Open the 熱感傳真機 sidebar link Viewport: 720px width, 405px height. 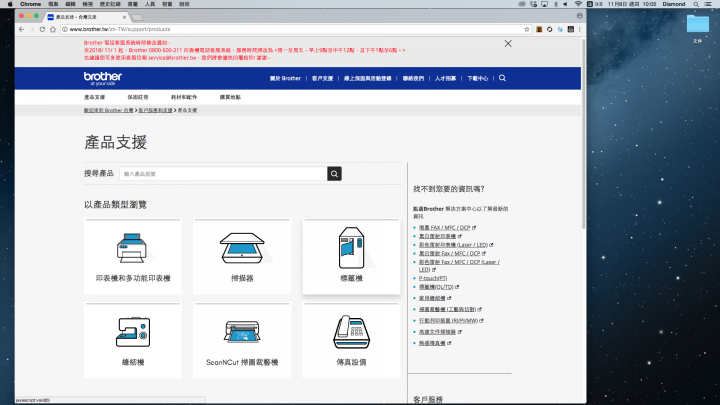[x=432, y=343]
